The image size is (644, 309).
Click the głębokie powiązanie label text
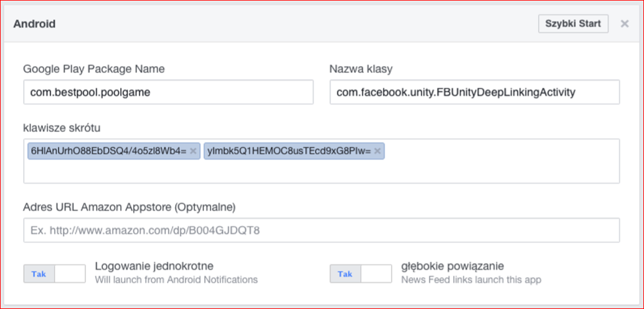pyautogui.click(x=452, y=267)
